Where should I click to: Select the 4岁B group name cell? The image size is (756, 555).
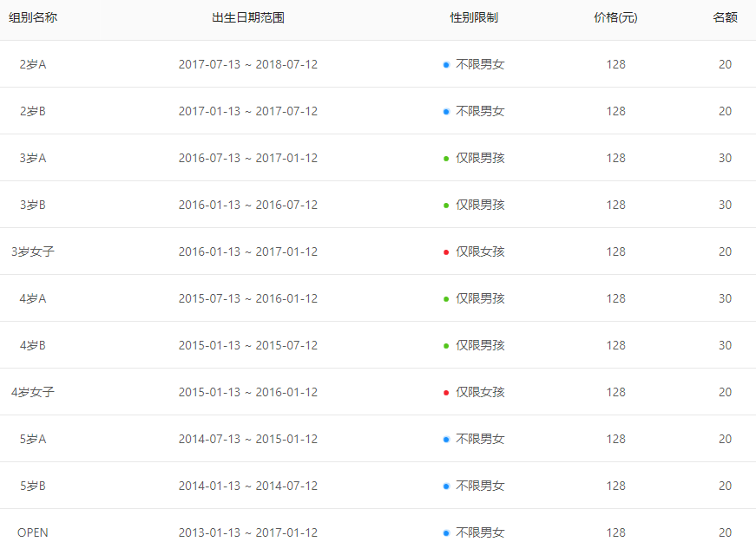[33, 345]
